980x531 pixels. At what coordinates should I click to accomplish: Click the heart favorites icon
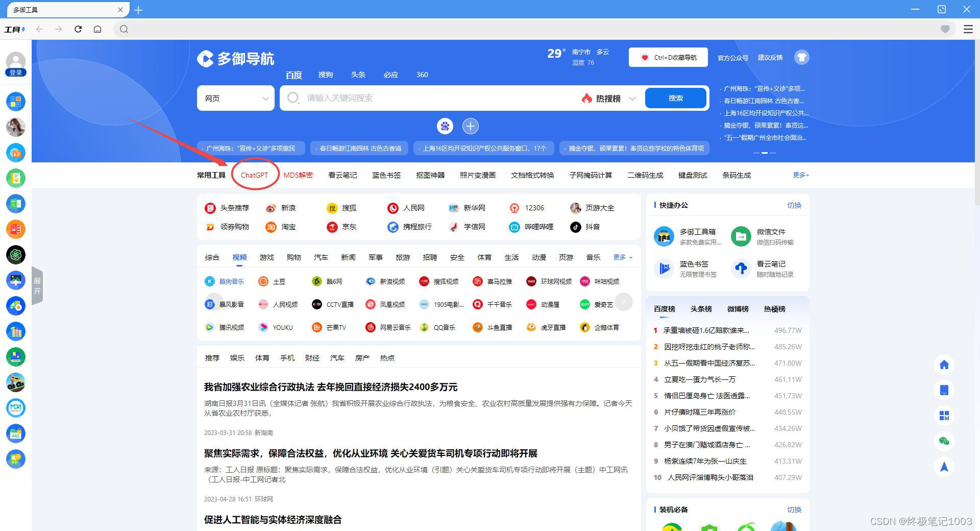945,29
